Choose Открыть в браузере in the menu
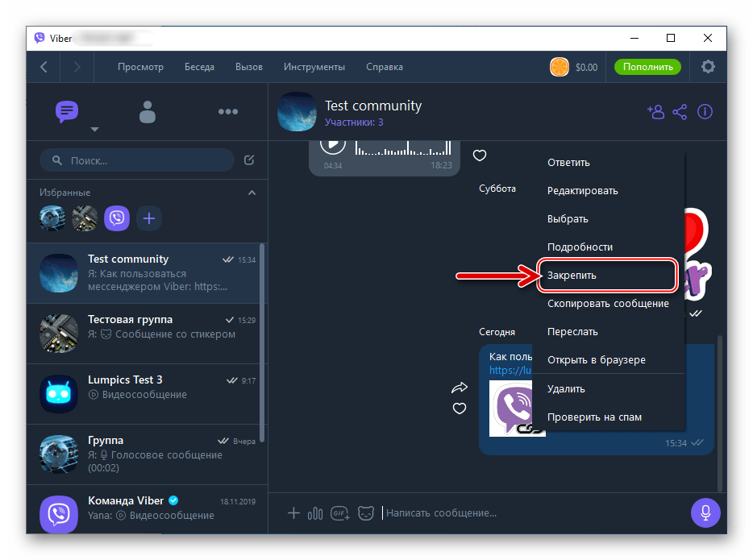The image size is (753, 560). (608, 360)
